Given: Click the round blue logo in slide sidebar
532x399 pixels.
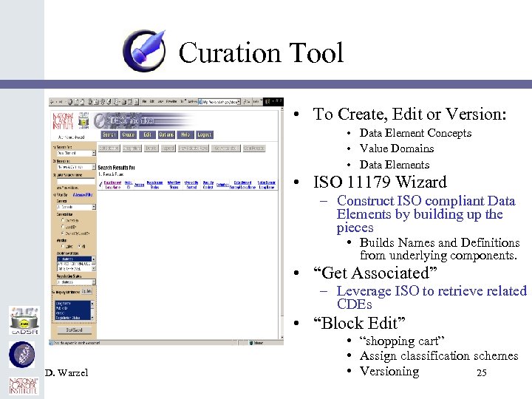Looking at the screenshot, I should click(22, 355).
